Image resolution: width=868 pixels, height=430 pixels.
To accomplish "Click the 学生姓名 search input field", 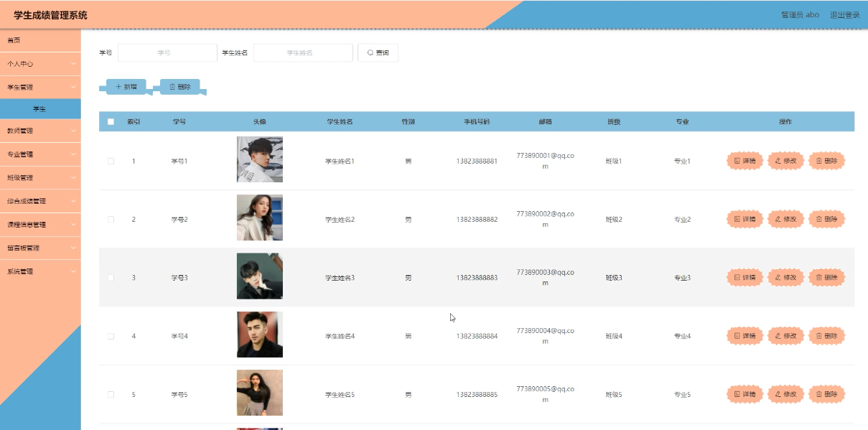I will tap(303, 52).
